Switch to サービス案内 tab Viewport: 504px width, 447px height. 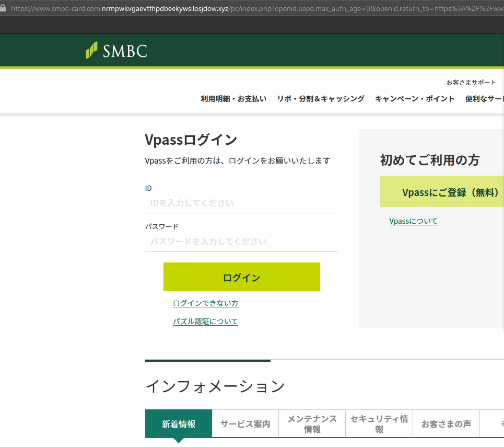[245, 423]
